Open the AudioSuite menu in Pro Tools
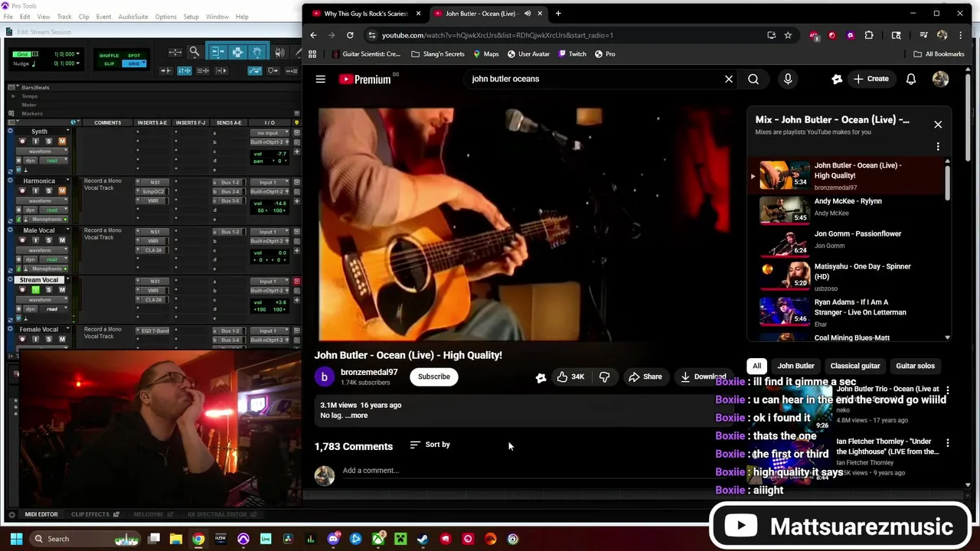This screenshot has height=551, width=980. coord(133,17)
